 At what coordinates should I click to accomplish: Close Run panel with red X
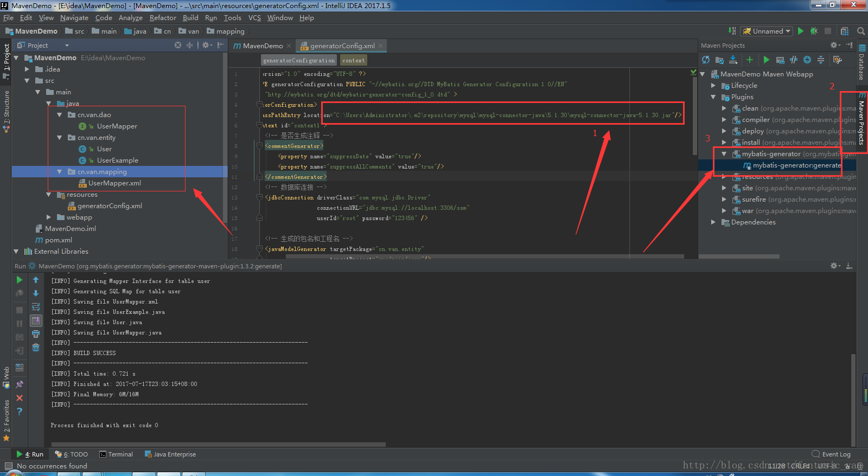[20, 398]
